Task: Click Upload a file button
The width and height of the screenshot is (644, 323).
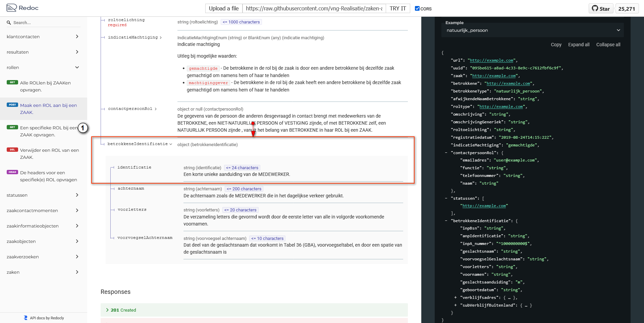Action: point(224,8)
